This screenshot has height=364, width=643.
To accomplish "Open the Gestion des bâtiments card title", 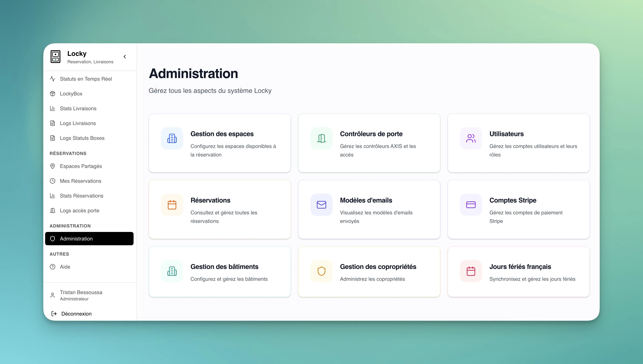I will 224,267.
